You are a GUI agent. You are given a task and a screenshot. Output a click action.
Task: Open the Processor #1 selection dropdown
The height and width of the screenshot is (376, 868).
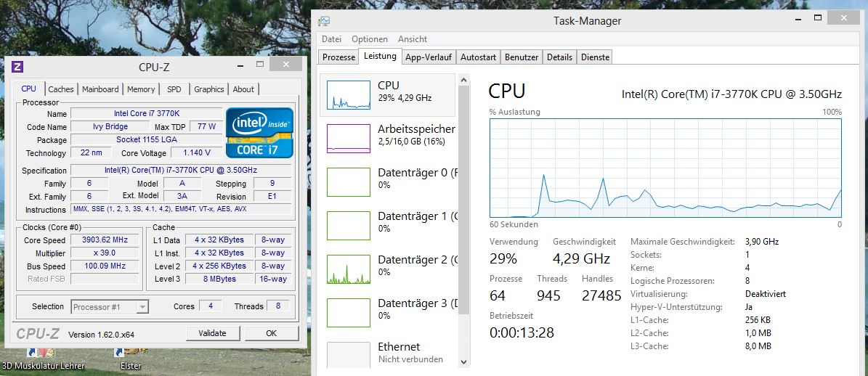coord(110,307)
